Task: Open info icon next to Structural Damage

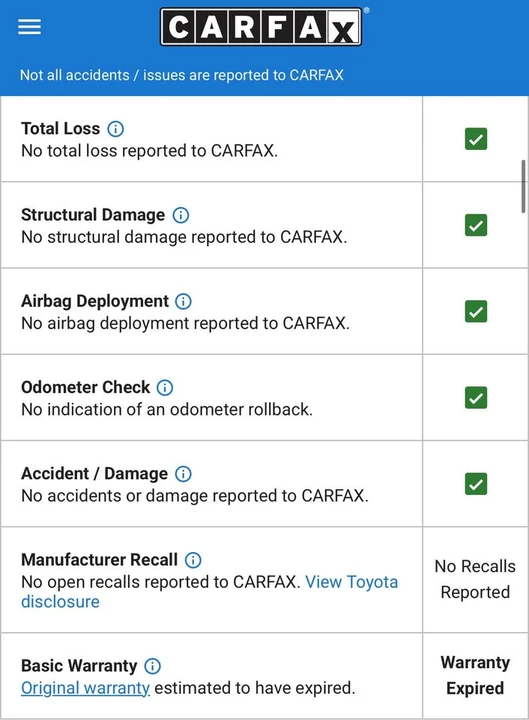Action: click(x=180, y=215)
